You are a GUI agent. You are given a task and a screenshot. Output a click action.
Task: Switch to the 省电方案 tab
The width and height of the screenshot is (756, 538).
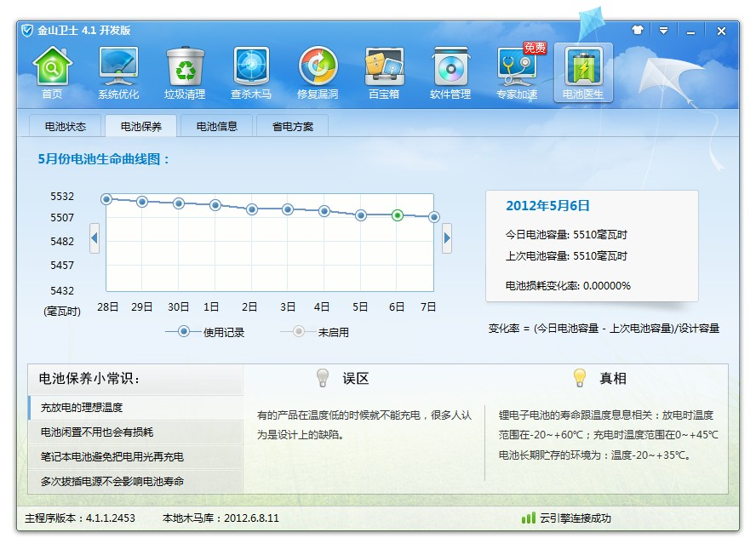tap(293, 126)
